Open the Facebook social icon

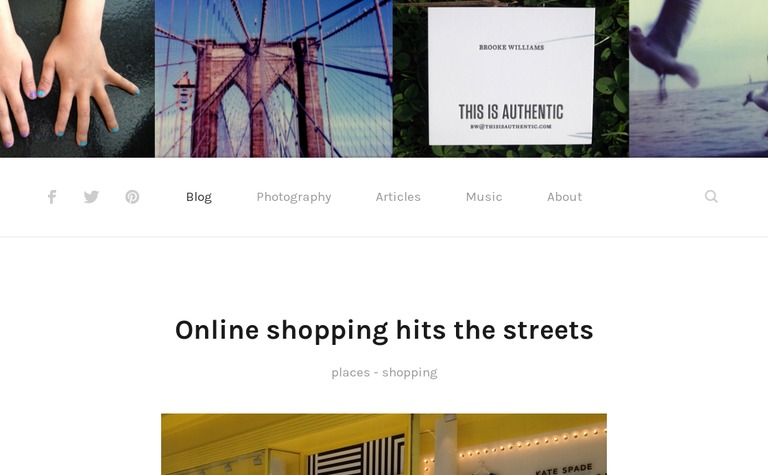click(x=52, y=197)
